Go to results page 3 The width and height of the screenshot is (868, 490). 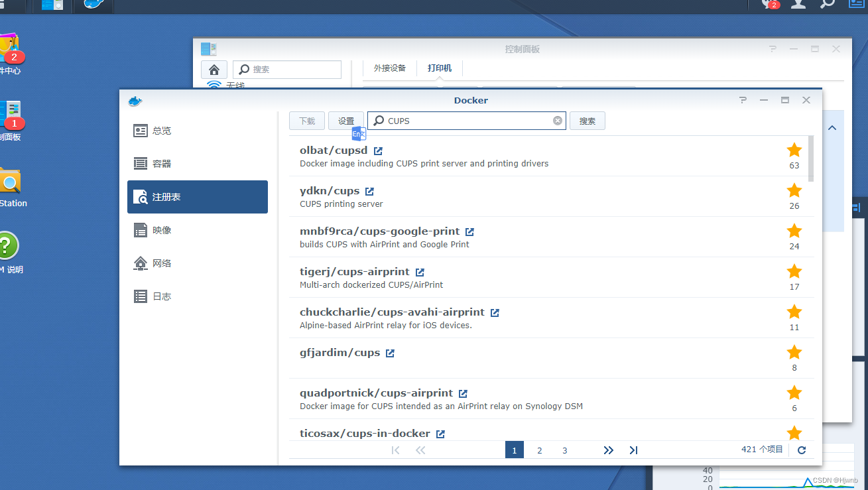pos(565,450)
